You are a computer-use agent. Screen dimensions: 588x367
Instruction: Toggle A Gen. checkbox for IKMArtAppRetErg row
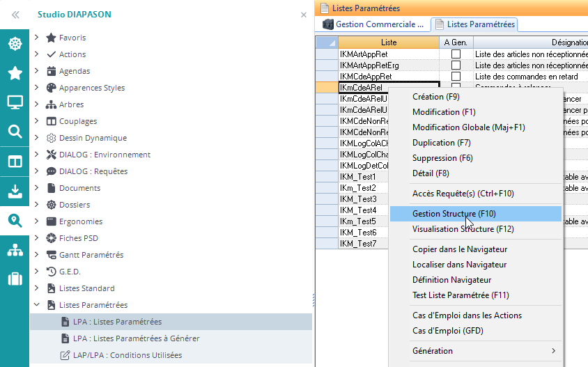(x=456, y=65)
